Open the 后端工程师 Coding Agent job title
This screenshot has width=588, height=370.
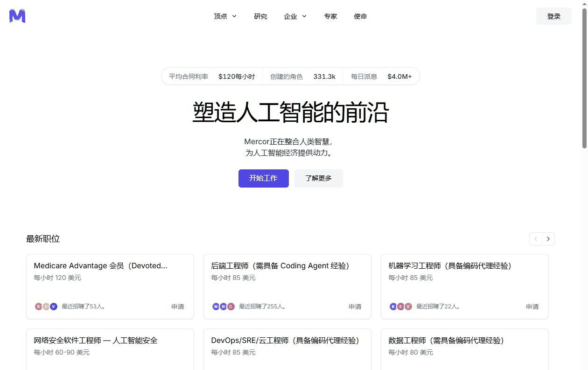tap(280, 266)
